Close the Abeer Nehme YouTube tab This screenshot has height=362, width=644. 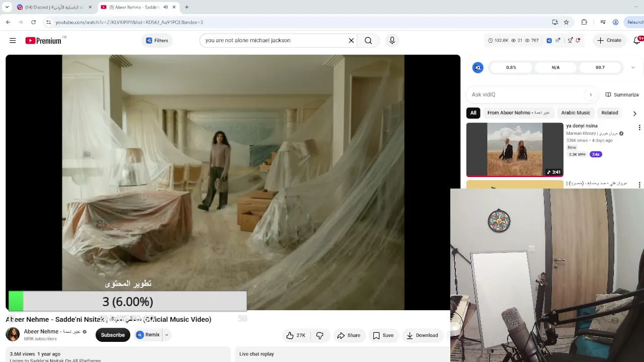(174, 7)
